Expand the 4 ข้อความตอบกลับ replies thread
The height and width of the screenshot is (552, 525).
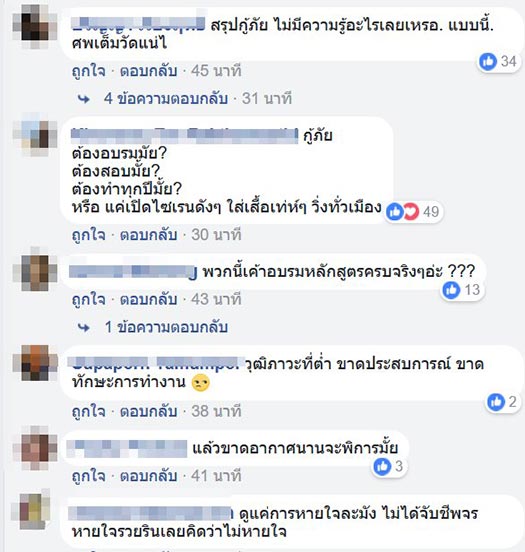pos(165,99)
